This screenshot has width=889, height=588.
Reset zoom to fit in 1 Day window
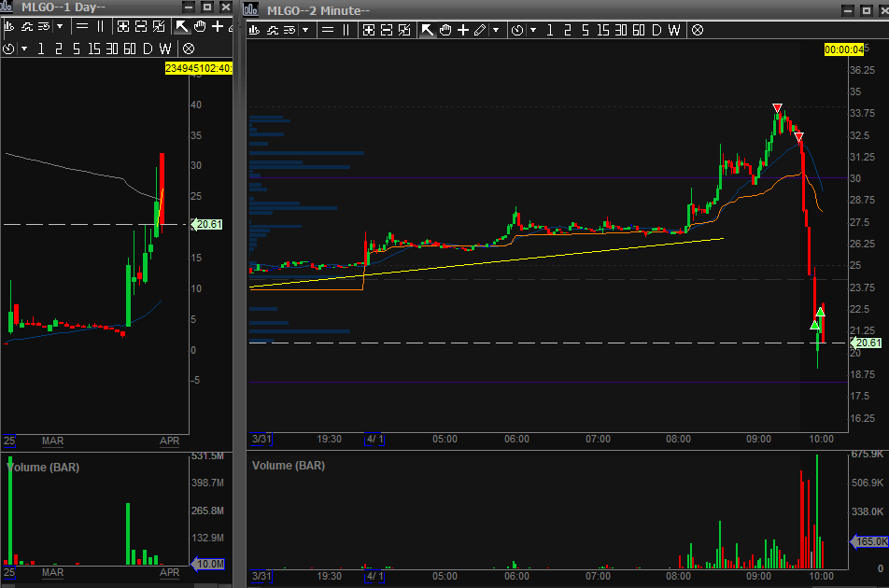(x=159, y=26)
